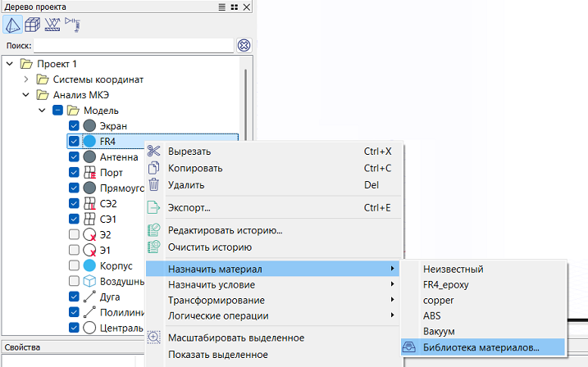This screenshot has width=588, height=367.
Task: Uncheck the Экран checkbox
Action: click(75, 126)
